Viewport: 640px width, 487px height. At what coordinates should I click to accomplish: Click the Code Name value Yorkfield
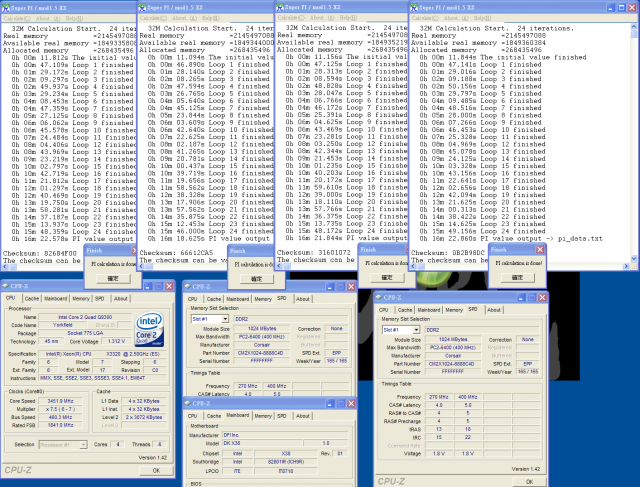click(62, 325)
